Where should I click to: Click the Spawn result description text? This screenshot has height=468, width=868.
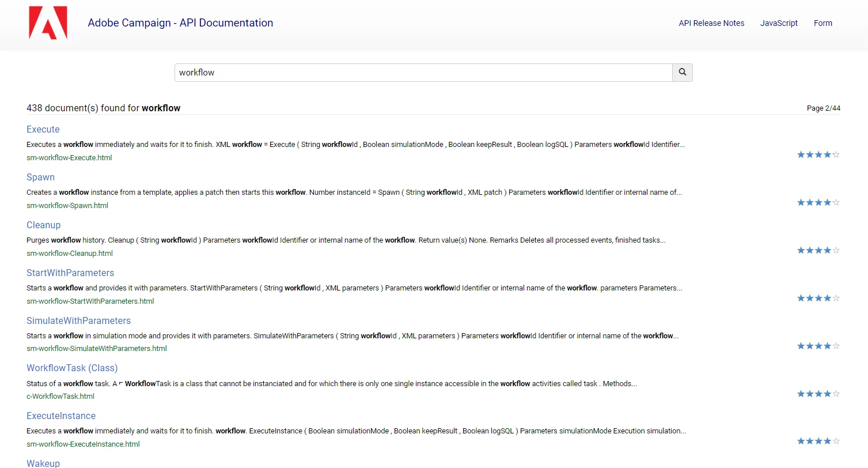coord(354,193)
